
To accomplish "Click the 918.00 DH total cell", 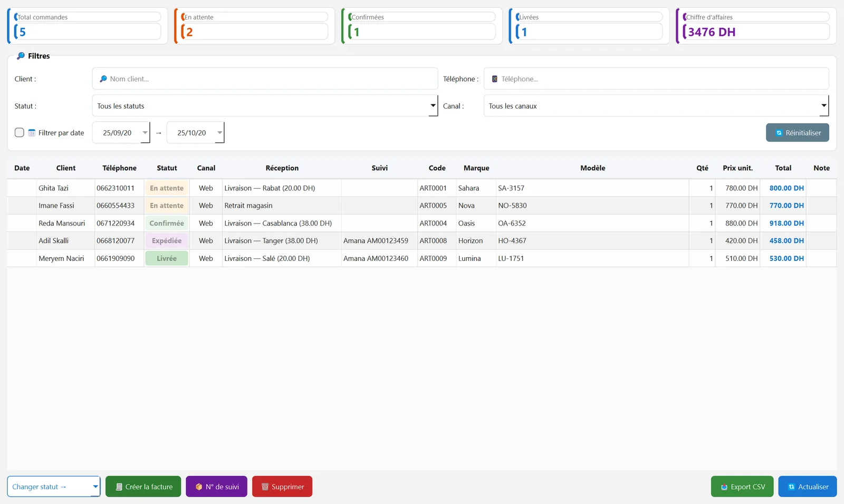I will (x=783, y=224).
